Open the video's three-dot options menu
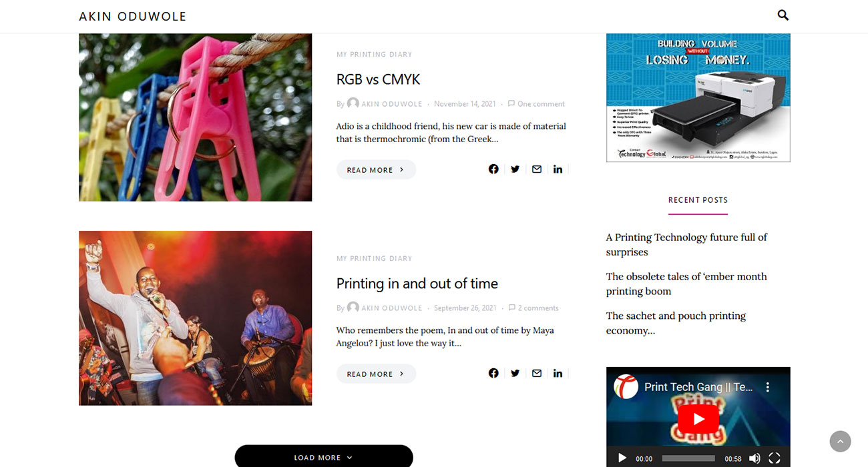This screenshot has width=868, height=467. [768, 387]
